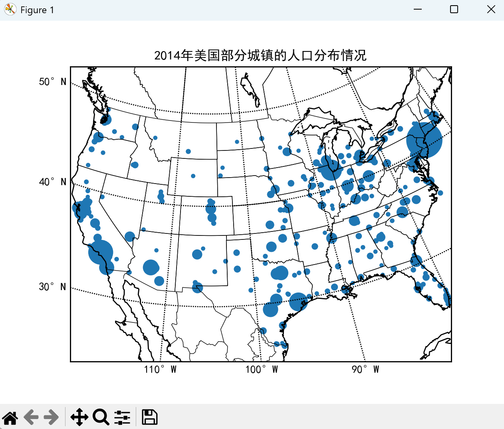Activate the pan axes tool
504x429 pixels.
tap(79, 417)
